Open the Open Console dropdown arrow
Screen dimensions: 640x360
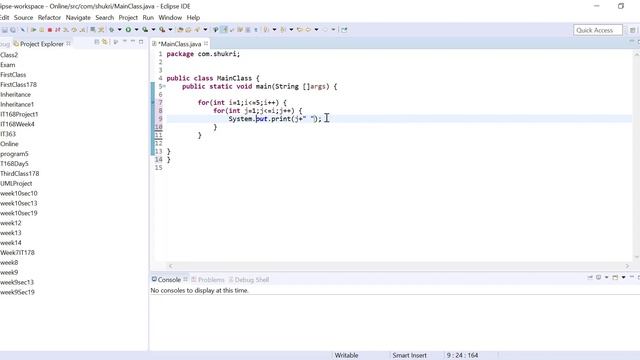623,278
